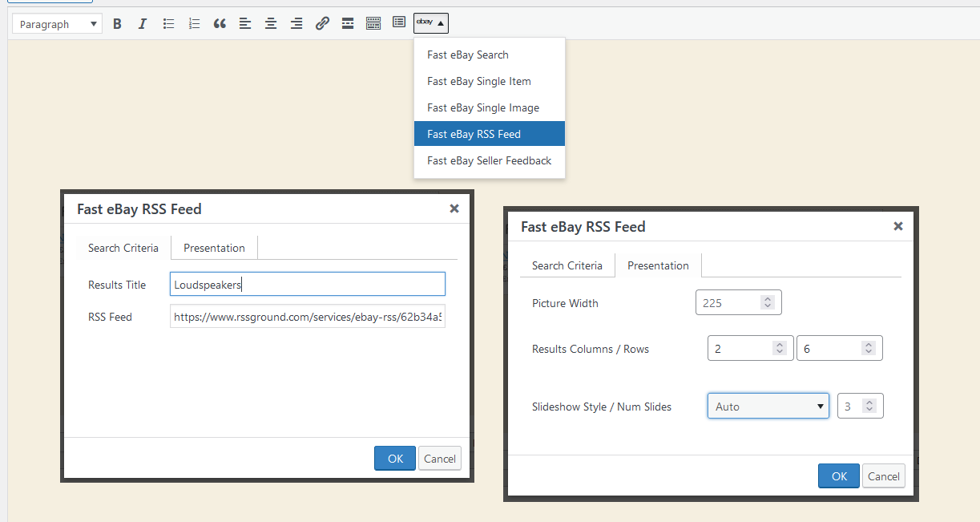The width and height of the screenshot is (980, 522).
Task: Click the Slideshow Style / Num Slides label
Action: [x=602, y=407]
